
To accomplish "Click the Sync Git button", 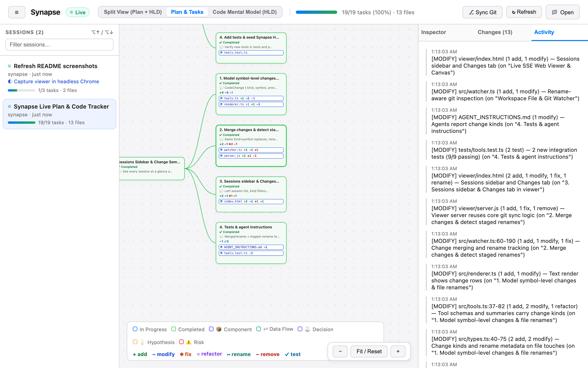I will [x=482, y=12].
